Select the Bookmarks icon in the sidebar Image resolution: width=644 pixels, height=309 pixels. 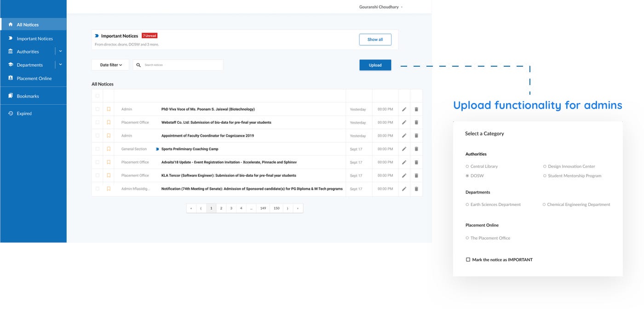[10, 96]
